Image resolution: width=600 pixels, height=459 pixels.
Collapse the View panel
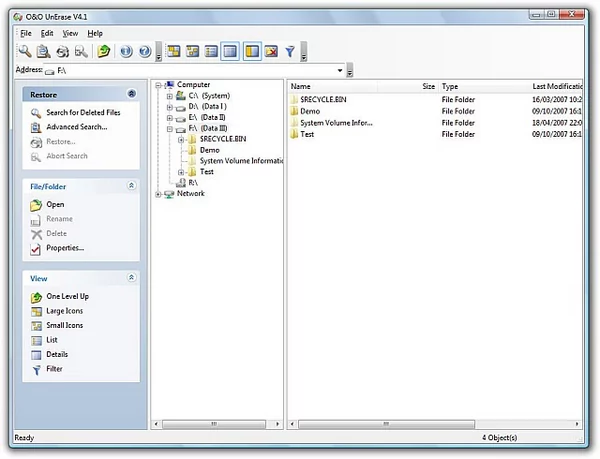[132, 278]
